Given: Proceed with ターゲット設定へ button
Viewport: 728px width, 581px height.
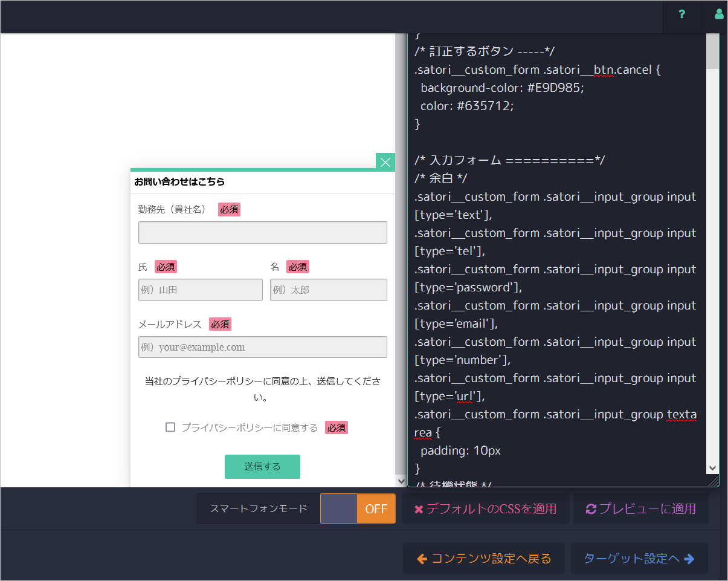Looking at the screenshot, I should click(x=639, y=558).
